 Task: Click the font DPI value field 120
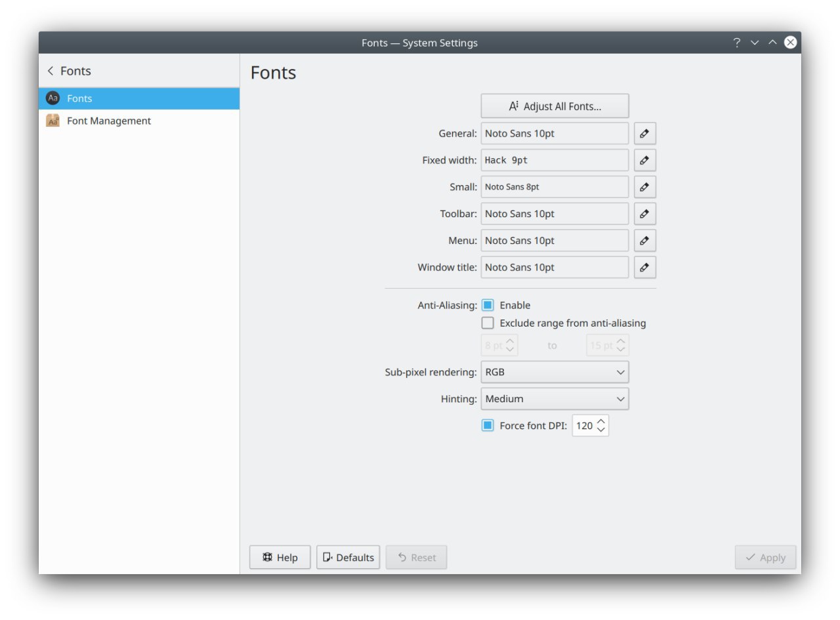coord(584,426)
